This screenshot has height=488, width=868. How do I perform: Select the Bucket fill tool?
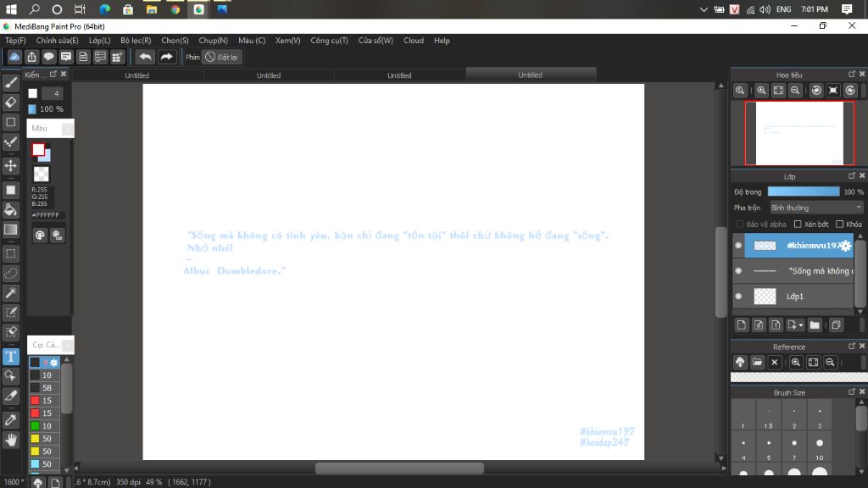(10, 210)
